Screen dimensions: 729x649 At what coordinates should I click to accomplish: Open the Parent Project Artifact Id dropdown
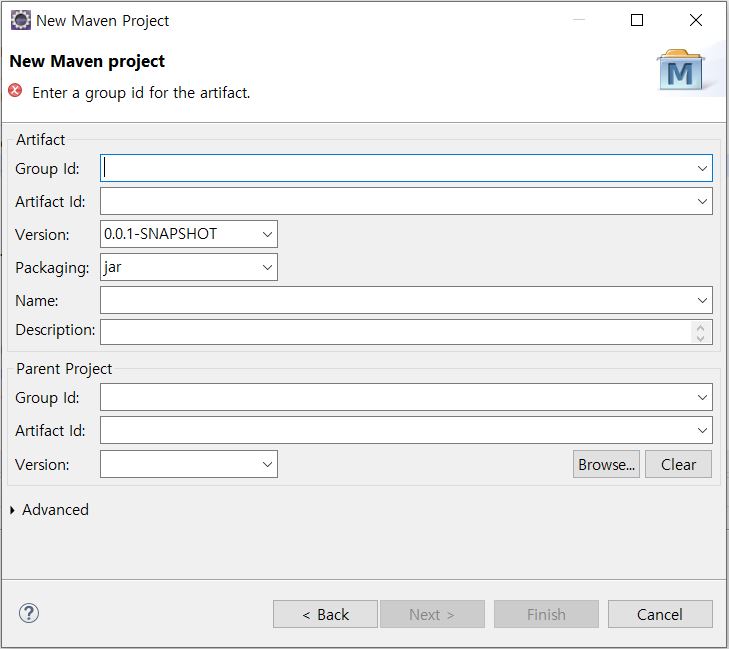702,431
